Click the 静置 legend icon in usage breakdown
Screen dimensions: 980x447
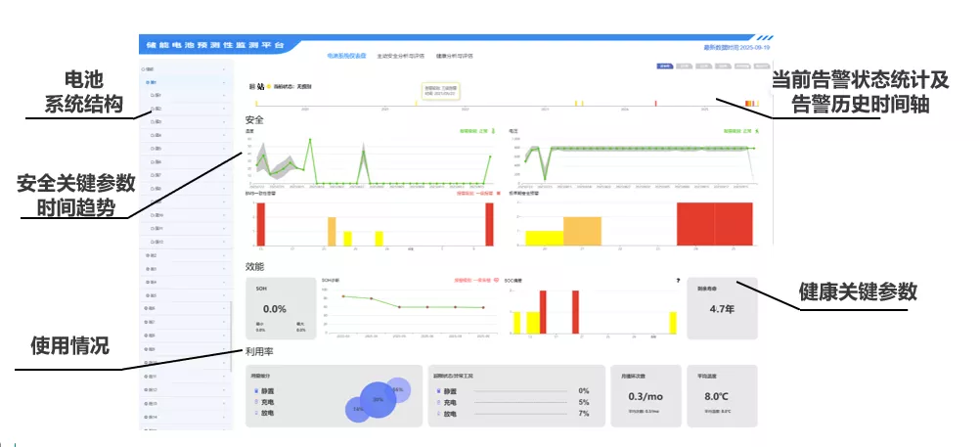(255, 390)
